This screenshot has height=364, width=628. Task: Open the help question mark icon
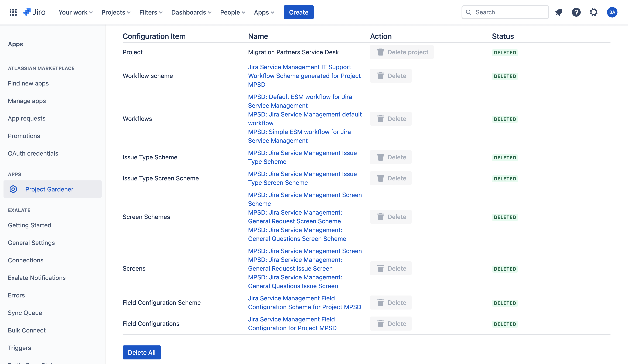click(576, 12)
